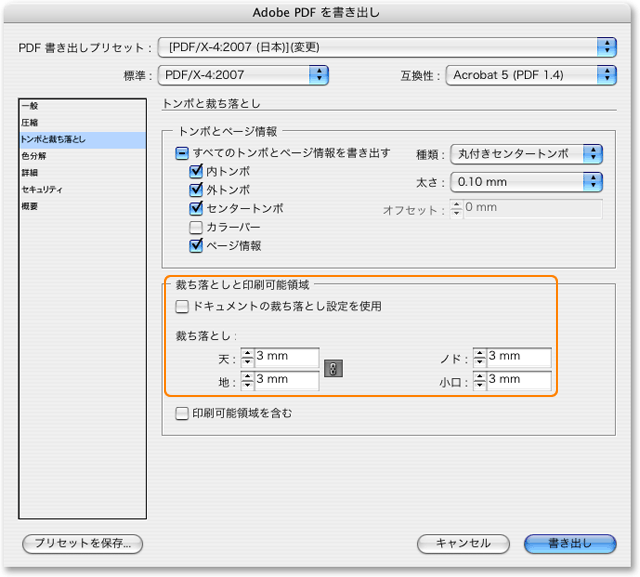Select 圧縮 in the left category list

point(30,122)
